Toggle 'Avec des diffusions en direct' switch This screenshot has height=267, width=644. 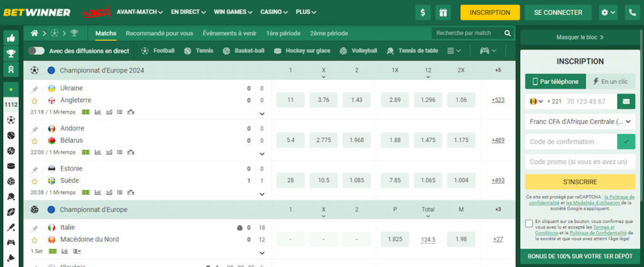36,51
